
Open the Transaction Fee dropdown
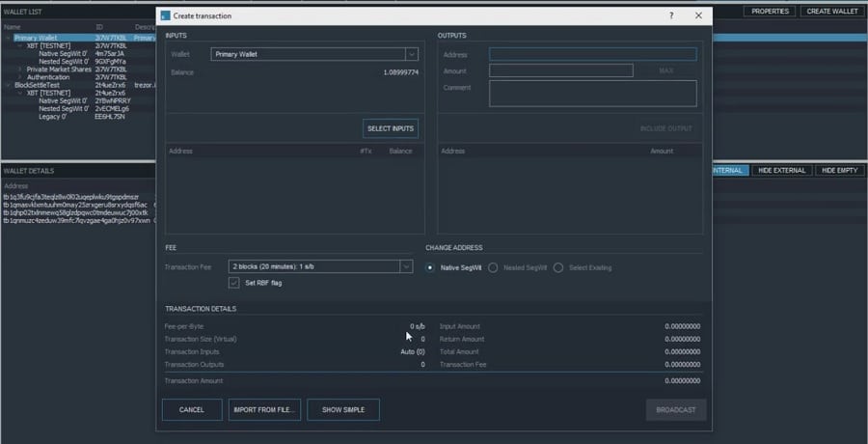coord(321,266)
